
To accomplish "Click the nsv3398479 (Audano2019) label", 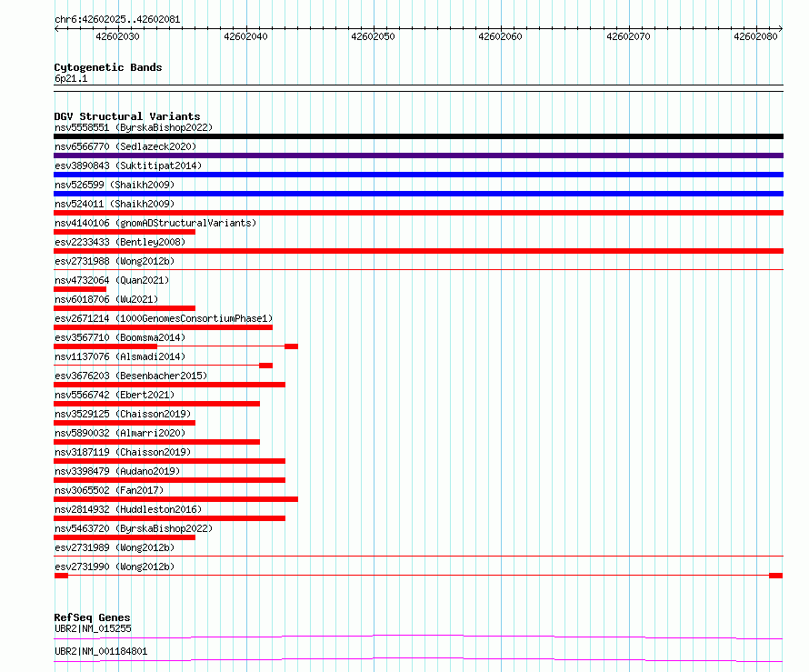I will tap(117, 471).
